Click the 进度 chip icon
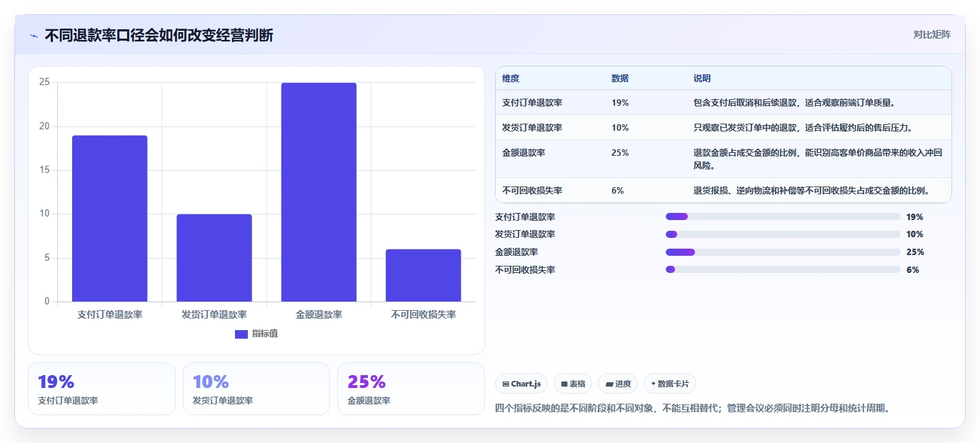980x443 pixels. pyautogui.click(x=609, y=384)
